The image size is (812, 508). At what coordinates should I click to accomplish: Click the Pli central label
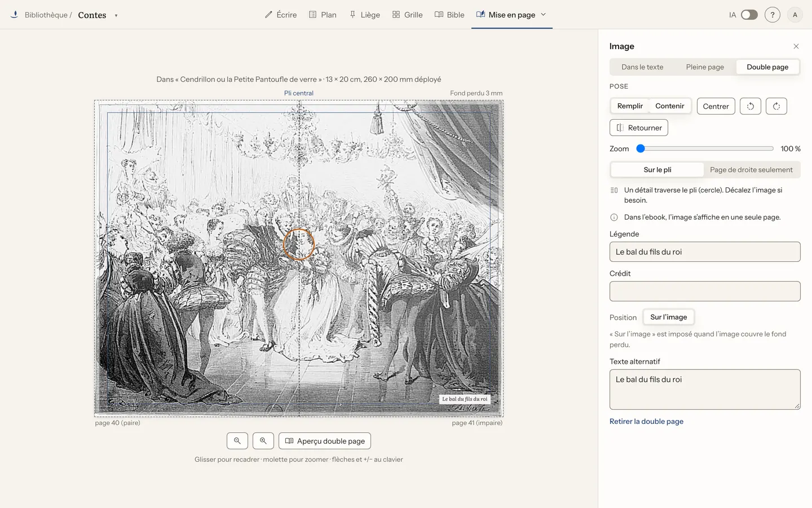pos(299,93)
